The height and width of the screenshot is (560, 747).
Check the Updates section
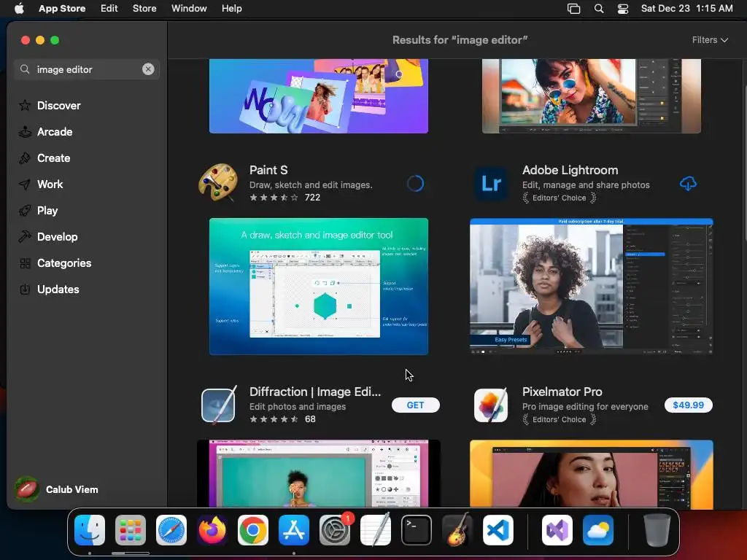pyautogui.click(x=49, y=289)
